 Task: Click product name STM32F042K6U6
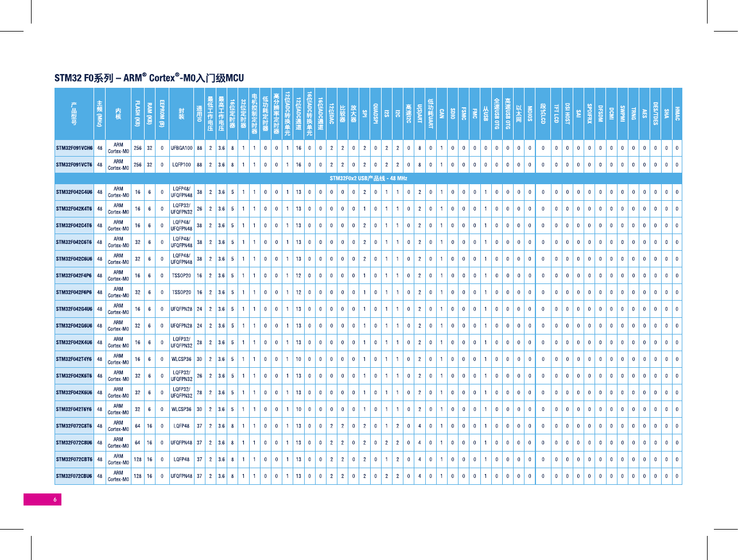click(74, 392)
